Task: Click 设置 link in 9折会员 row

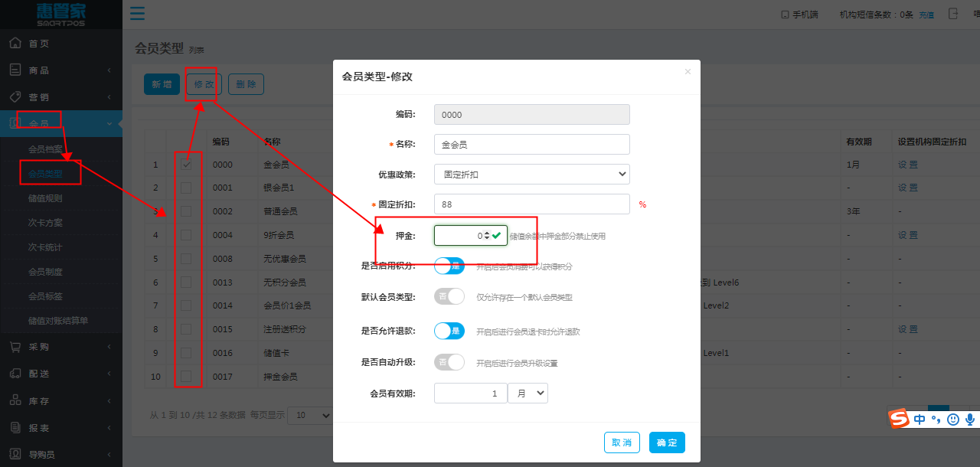Action: click(908, 235)
